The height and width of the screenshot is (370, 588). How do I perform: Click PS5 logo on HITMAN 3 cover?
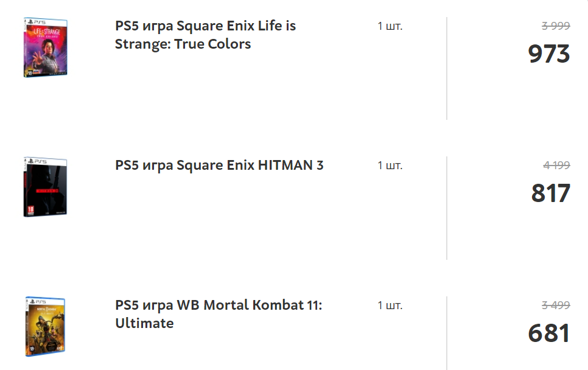click(x=38, y=161)
